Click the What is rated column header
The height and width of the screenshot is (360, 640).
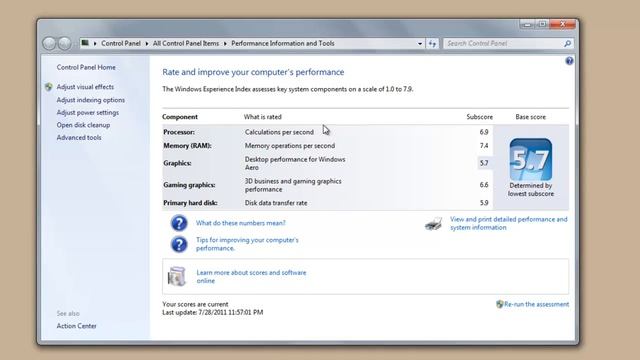click(263, 117)
